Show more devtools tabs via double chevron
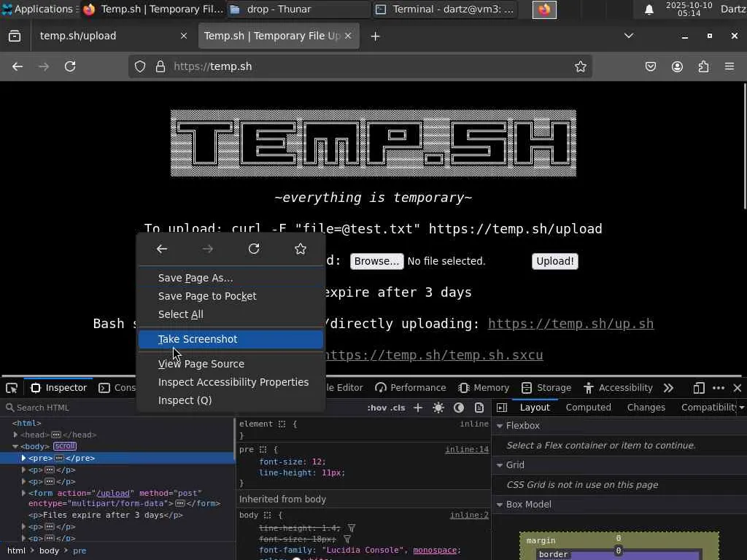 pos(668,388)
